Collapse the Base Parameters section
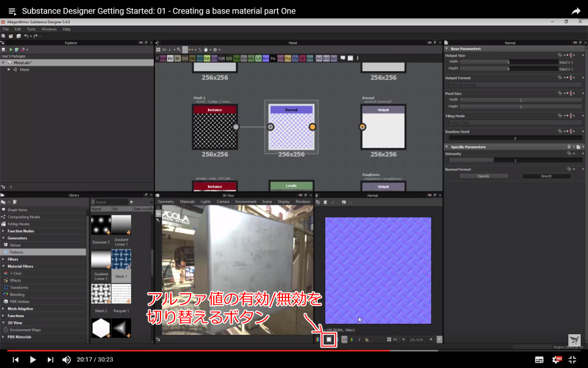 click(x=447, y=49)
